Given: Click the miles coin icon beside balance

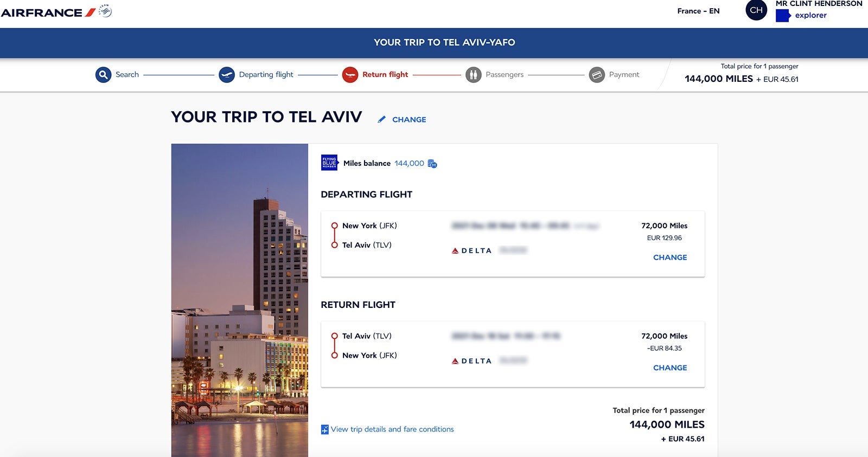Looking at the screenshot, I should tap(432, 164).
